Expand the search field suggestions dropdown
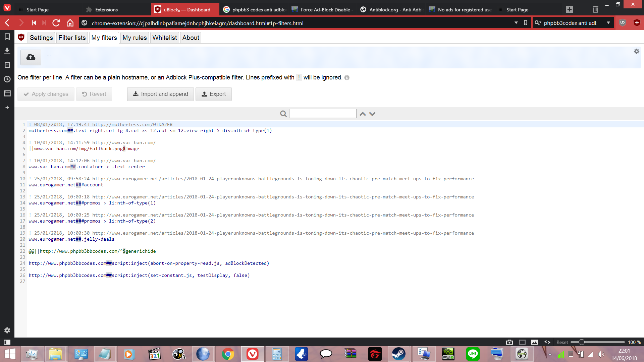 click(608, 23)
